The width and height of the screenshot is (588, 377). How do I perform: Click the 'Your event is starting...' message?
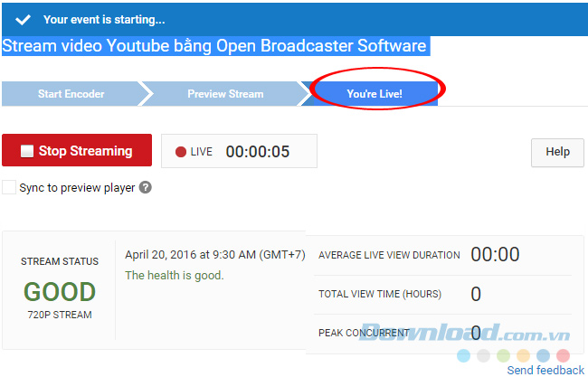tap(104, 20)
